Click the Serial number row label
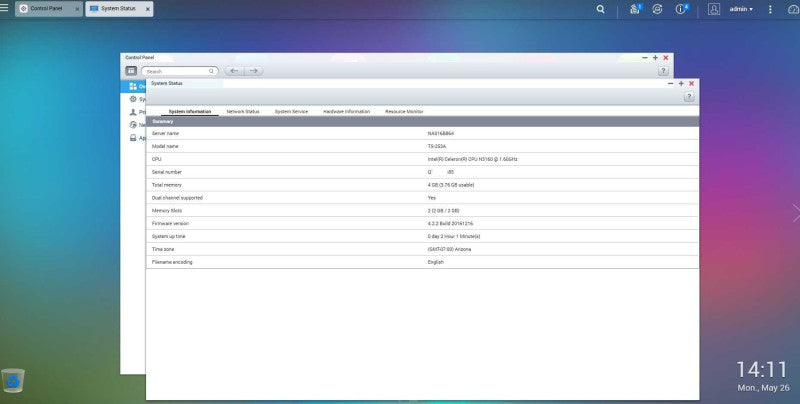 pos(166,172)
